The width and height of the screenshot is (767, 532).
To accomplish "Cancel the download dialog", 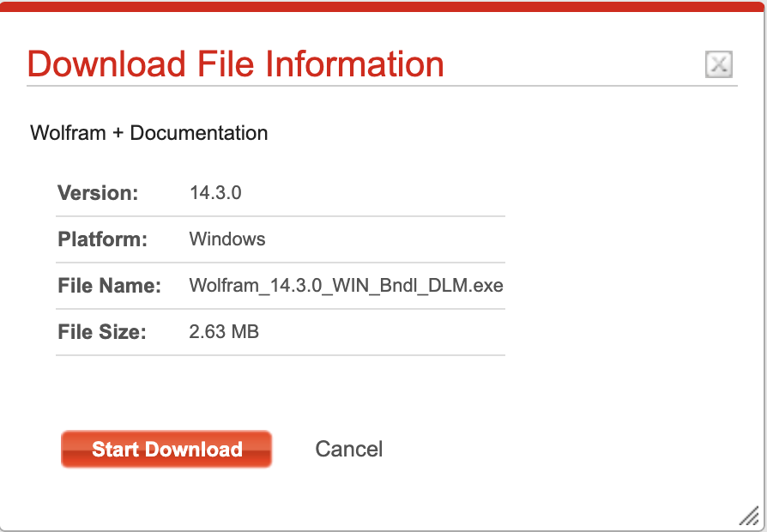I will click(349, 449).
